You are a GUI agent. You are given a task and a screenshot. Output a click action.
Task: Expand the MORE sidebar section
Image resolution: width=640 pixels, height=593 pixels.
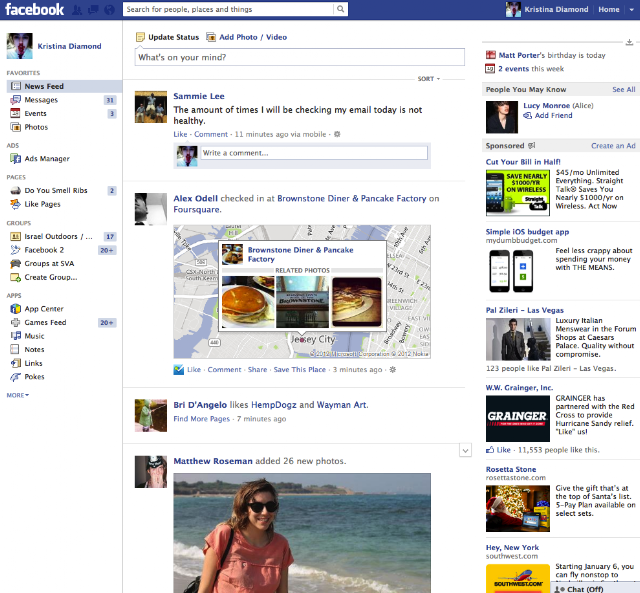pyautogui.click(x=18, y=395)
